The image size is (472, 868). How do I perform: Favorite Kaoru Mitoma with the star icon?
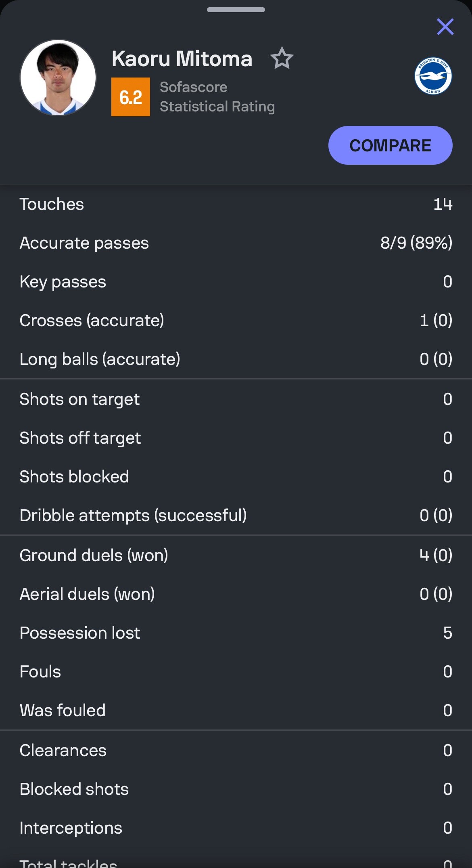[282, 59]
